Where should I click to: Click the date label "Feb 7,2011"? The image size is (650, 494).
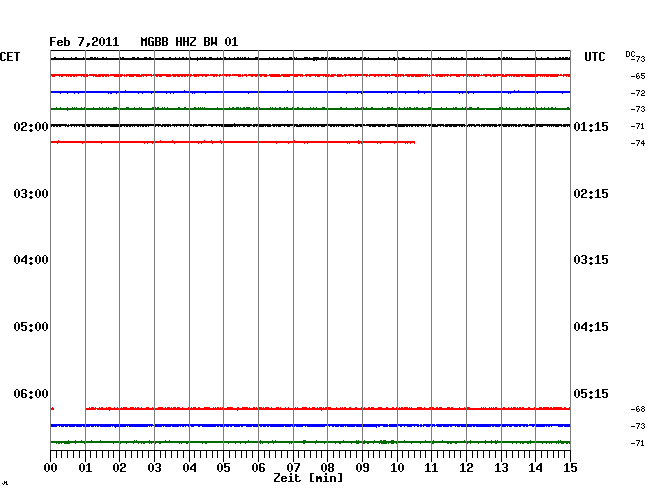(x=84, y=42)
